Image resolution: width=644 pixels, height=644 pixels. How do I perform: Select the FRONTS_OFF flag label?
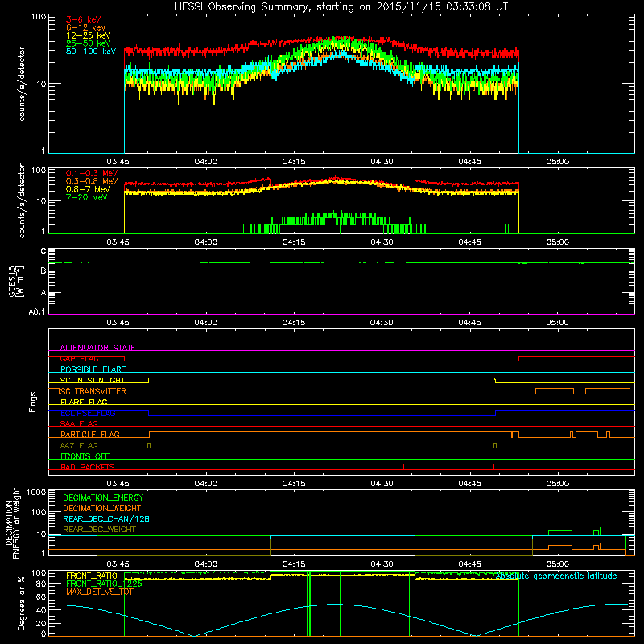(85, 456)
